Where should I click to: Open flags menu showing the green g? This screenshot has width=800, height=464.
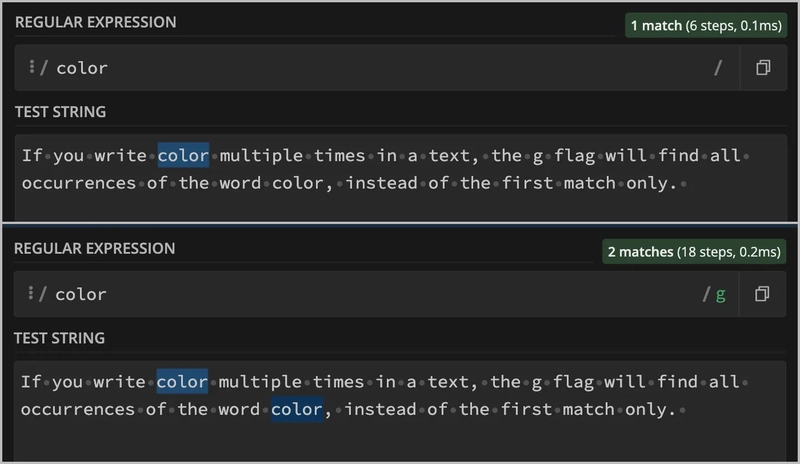714,294
